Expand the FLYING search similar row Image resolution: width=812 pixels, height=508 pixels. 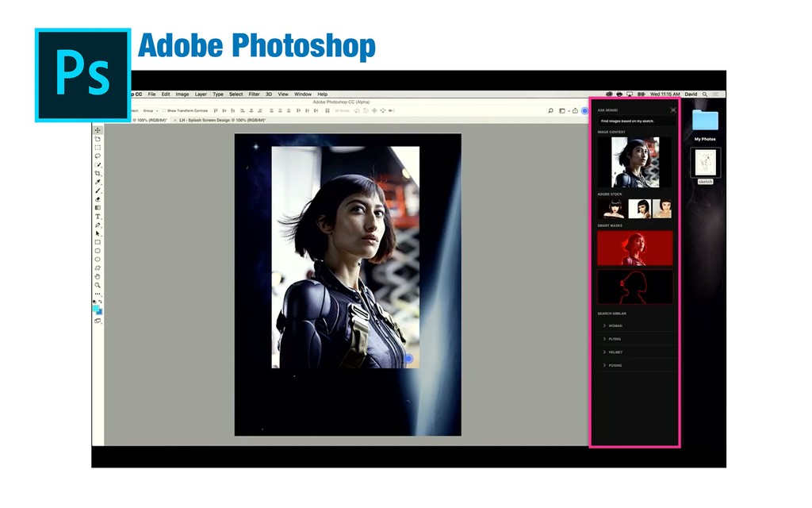637,339
